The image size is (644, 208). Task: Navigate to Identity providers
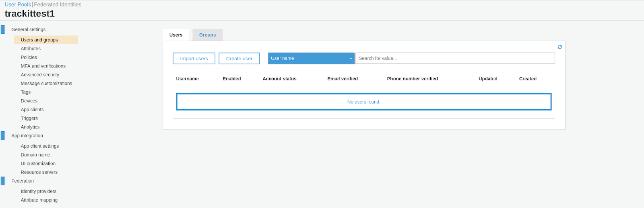tap(39, 192)
